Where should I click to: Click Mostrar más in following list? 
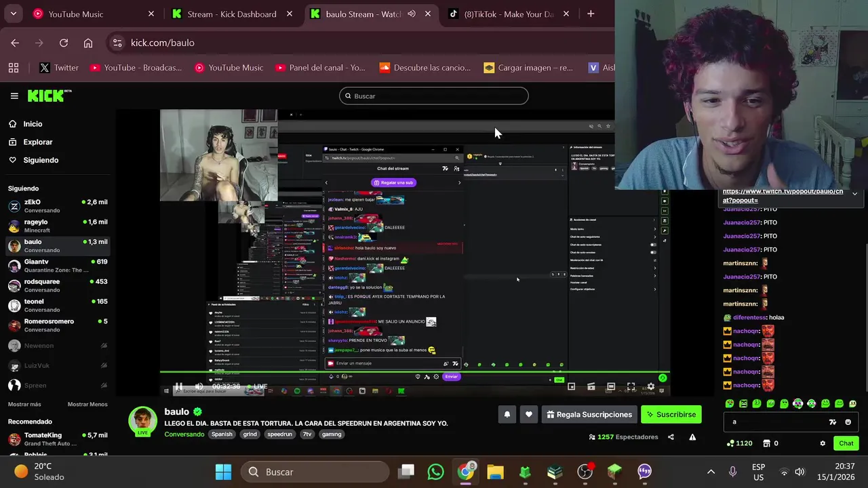[24, 404]
